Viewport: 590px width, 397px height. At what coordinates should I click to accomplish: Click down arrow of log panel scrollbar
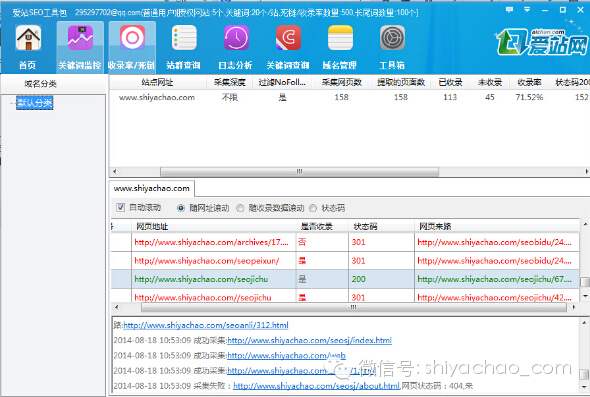point(584,387)
